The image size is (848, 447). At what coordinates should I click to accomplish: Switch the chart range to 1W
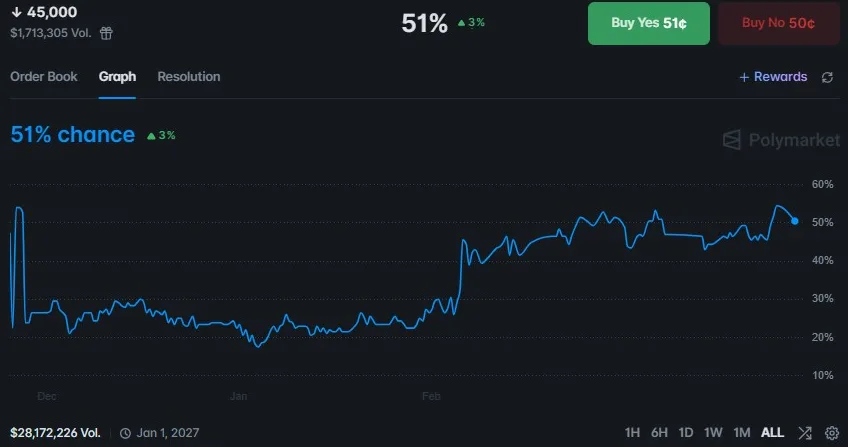point(713,433)
